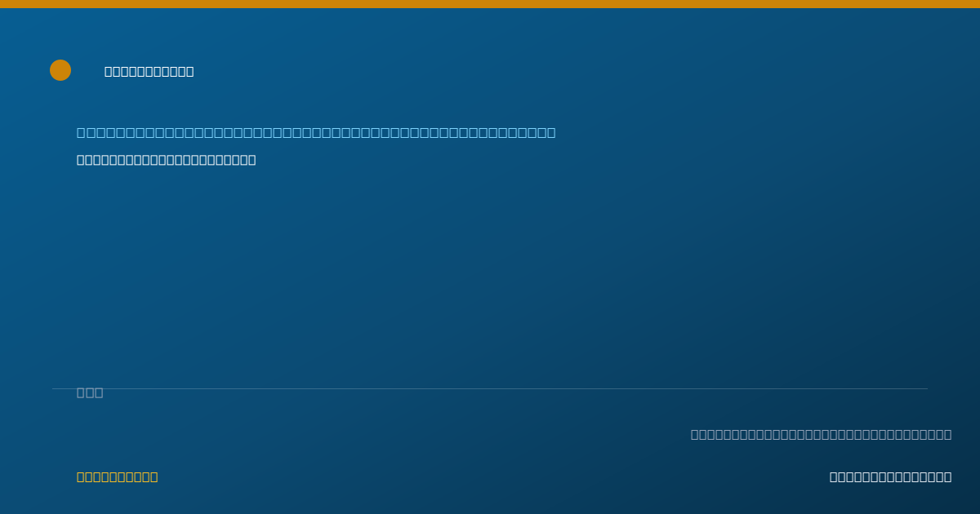Click the white footer text on right side

click(x=890, y=477)
